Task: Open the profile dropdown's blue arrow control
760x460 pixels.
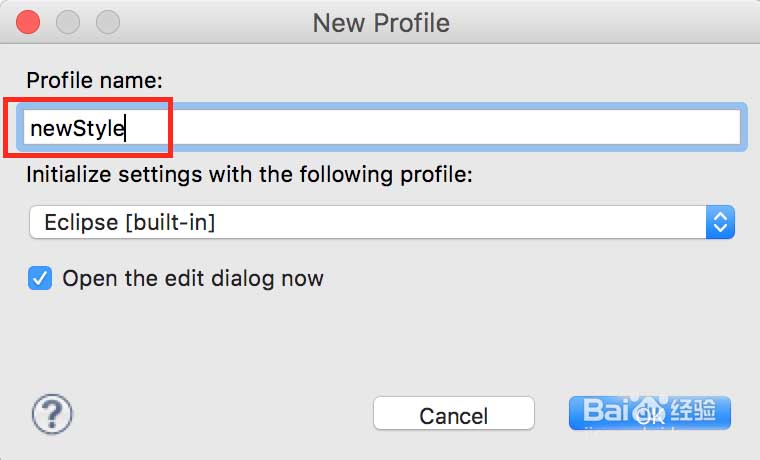Action: coord(720,222)
